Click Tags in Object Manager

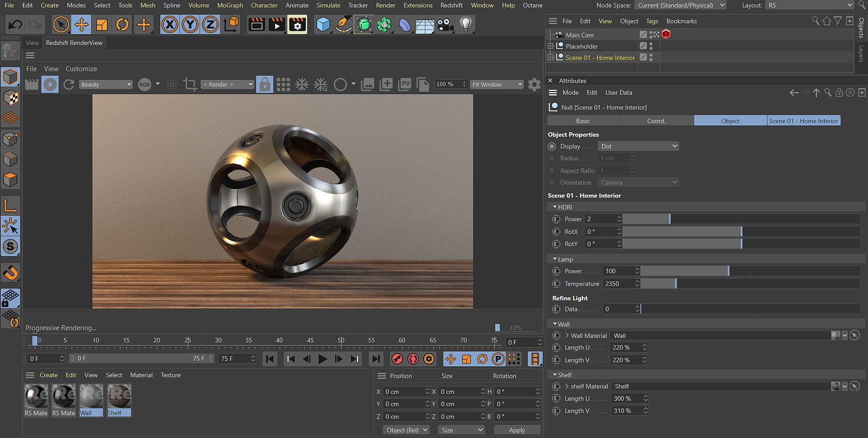pyautogui.click(x=652, y=21)
